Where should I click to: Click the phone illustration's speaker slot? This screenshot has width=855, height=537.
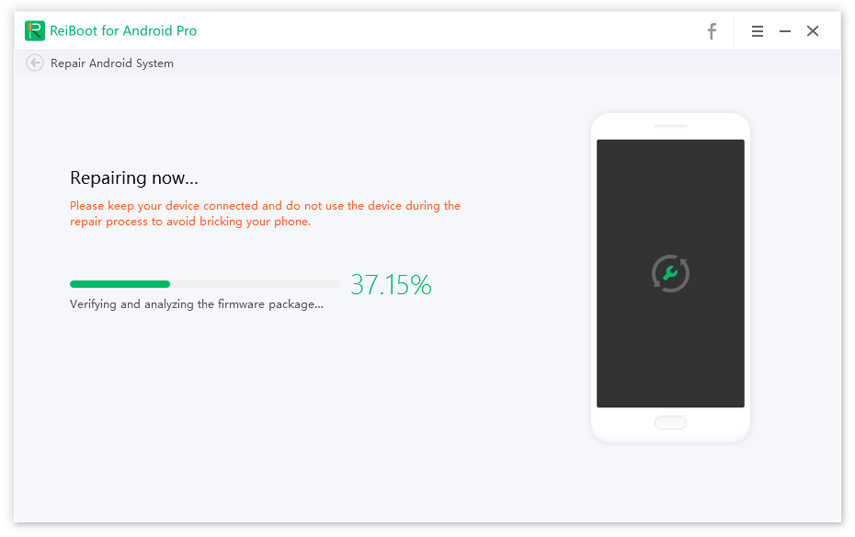pos(670,126)
